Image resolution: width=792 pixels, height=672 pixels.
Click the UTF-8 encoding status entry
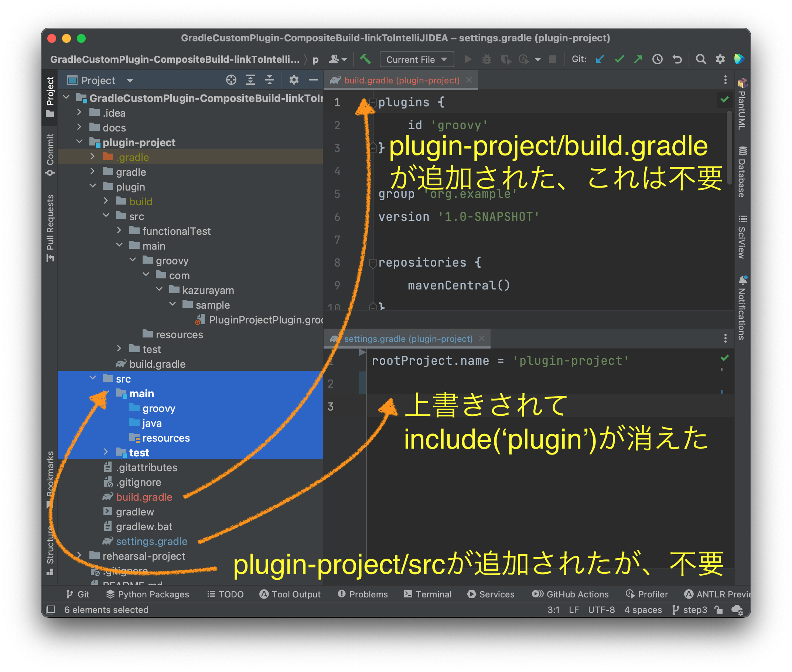pyautogui.click(x=601, y=610)
